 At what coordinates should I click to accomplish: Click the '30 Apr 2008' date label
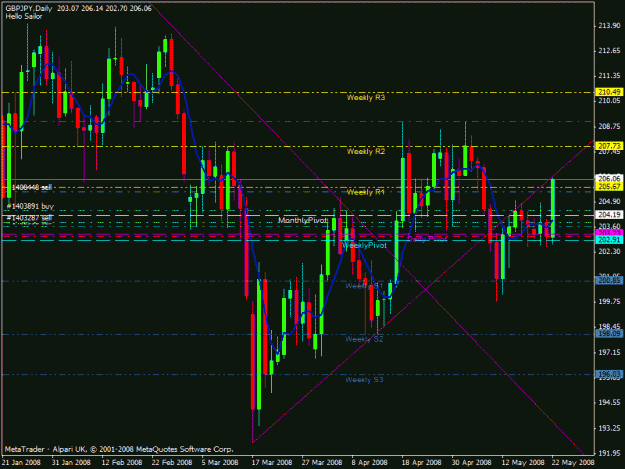point(472,463)
